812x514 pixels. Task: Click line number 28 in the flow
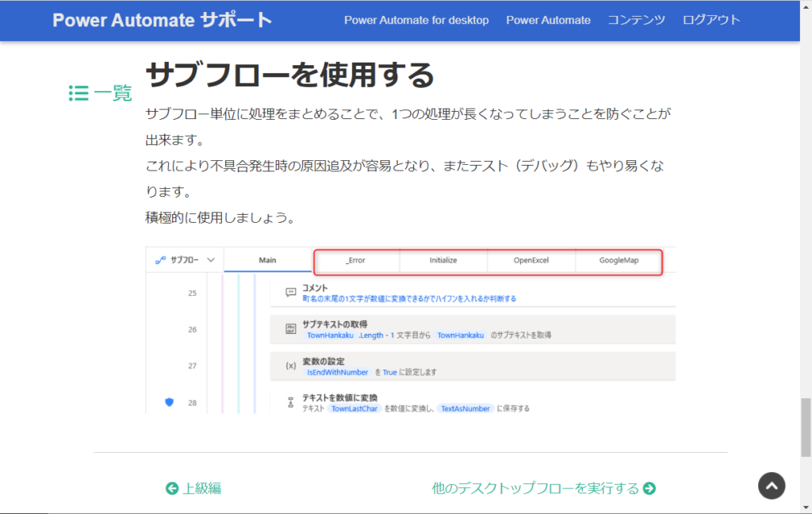192,403
